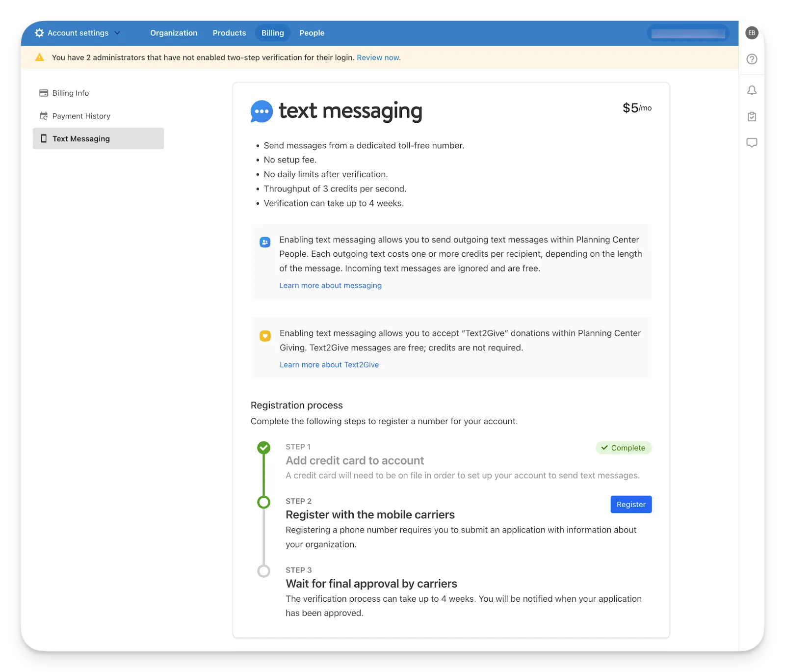This screenshot has height=672, width=785.
Task: Click the blue text messaging logo icon
Action: pyautogui.click(x=262, y=111)
